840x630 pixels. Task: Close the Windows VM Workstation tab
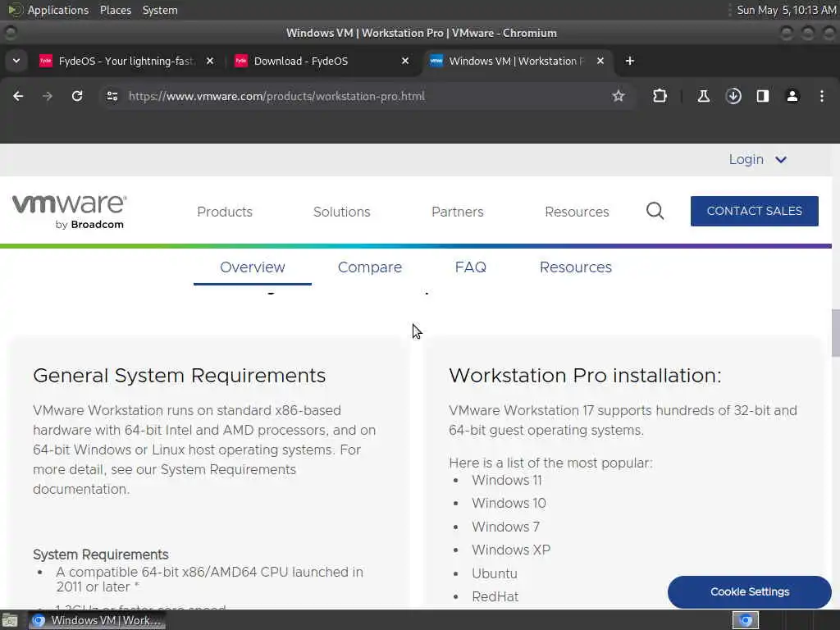pos(600,61)
